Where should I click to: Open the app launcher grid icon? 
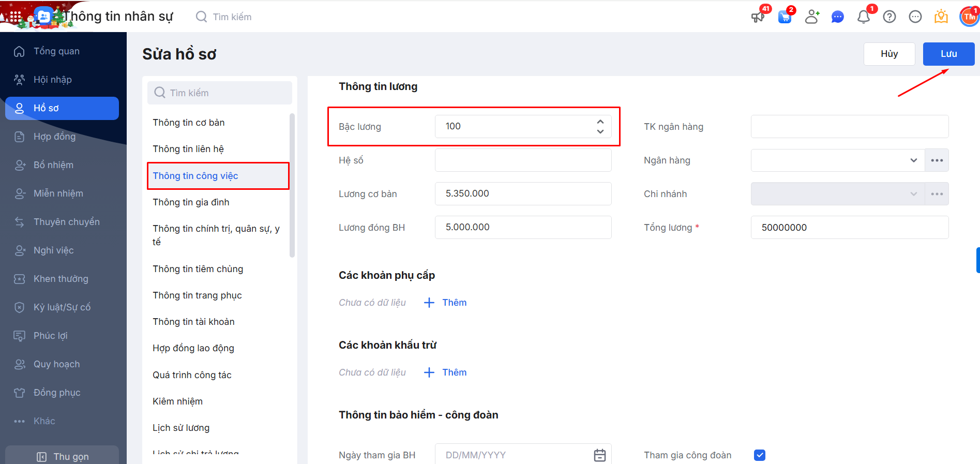(x=16, y=17)
